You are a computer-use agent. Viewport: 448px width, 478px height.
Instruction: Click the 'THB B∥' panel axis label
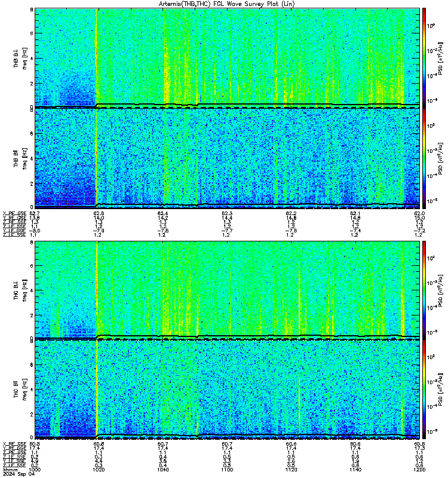(16, 158)
